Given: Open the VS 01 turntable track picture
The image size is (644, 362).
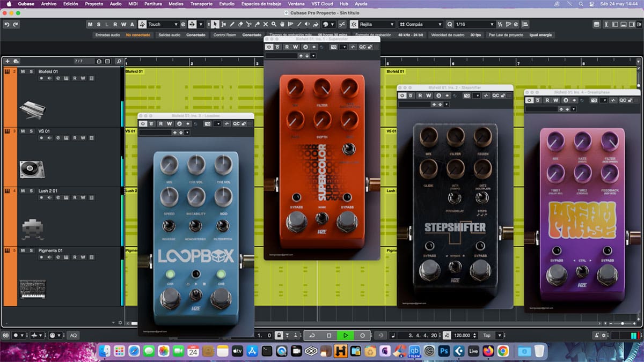Looking at the screenshot, I should point(32,169).
